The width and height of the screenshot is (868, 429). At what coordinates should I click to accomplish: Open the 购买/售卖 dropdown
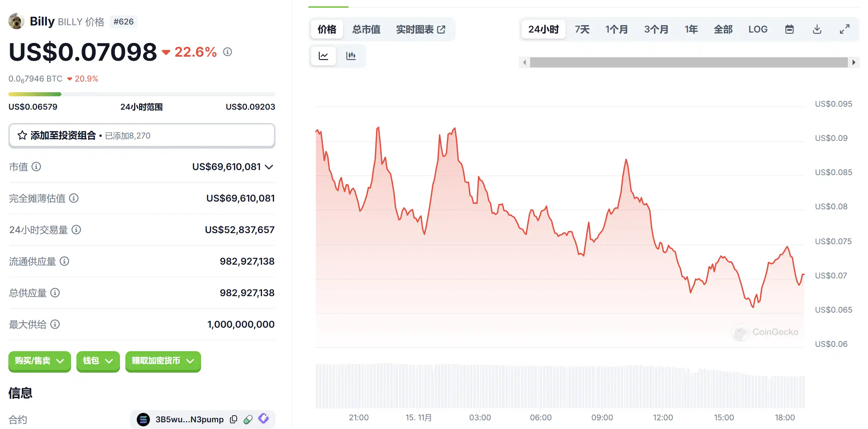pos(40,361)
